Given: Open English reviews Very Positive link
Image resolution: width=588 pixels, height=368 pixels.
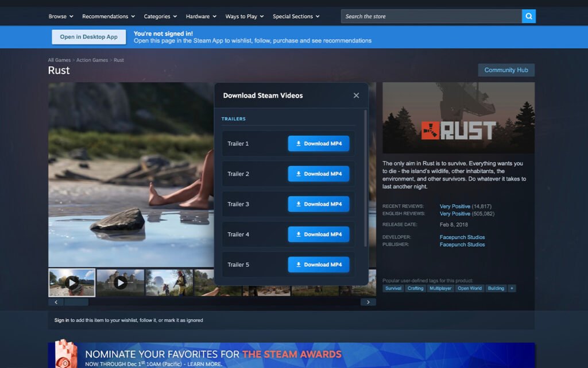Looking at the screenshot, I should [x=455, y=214].
